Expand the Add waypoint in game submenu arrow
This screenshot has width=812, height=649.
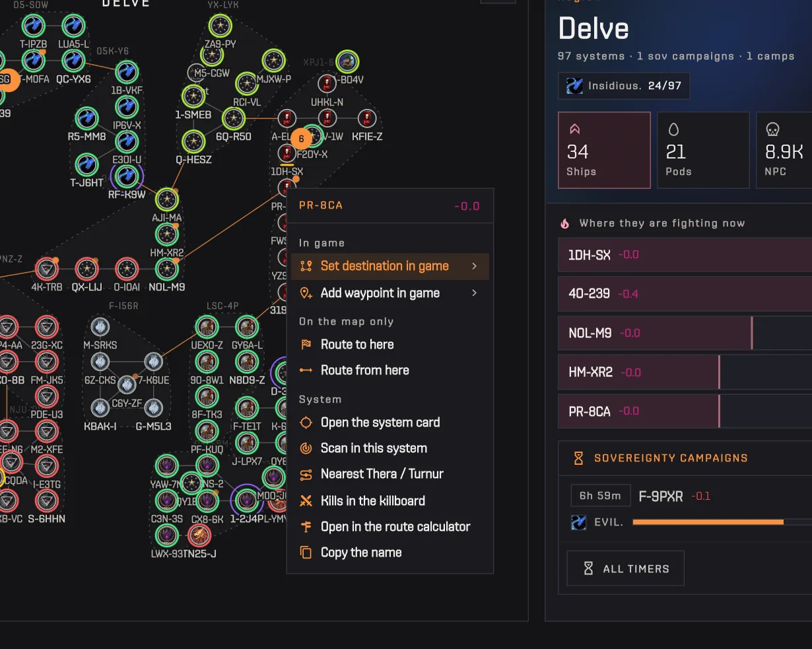[474, 292]
